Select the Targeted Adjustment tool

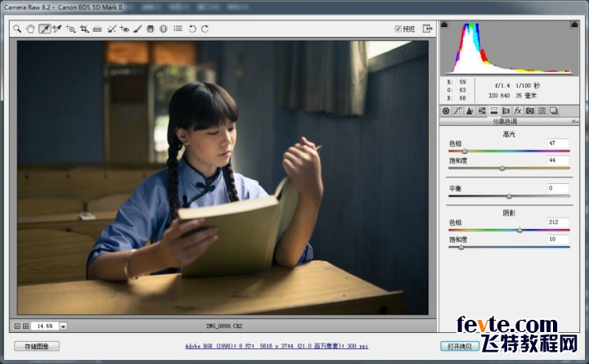(70, 29)
